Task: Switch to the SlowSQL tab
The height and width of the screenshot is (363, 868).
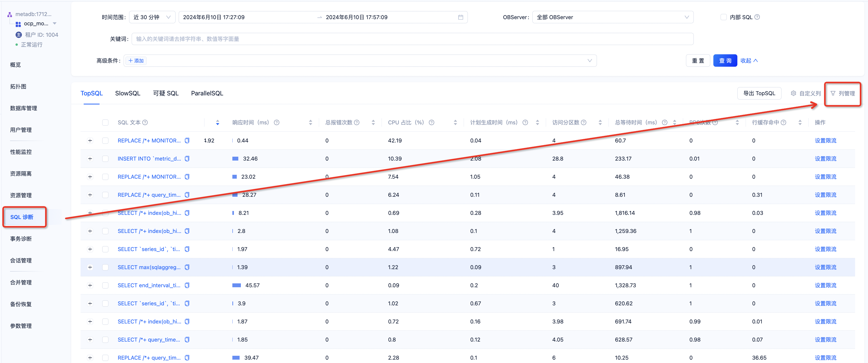Action: coord(127,93)
